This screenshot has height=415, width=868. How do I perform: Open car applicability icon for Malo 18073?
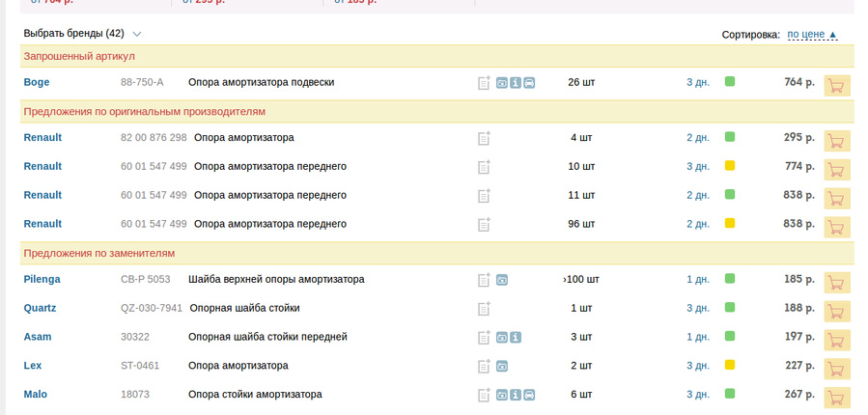(x=529, y=395)
